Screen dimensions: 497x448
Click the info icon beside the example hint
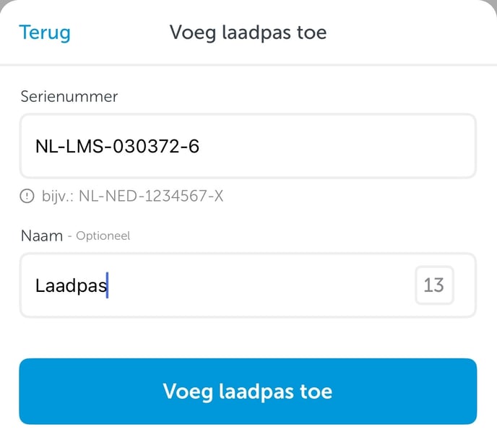point(27,196)
